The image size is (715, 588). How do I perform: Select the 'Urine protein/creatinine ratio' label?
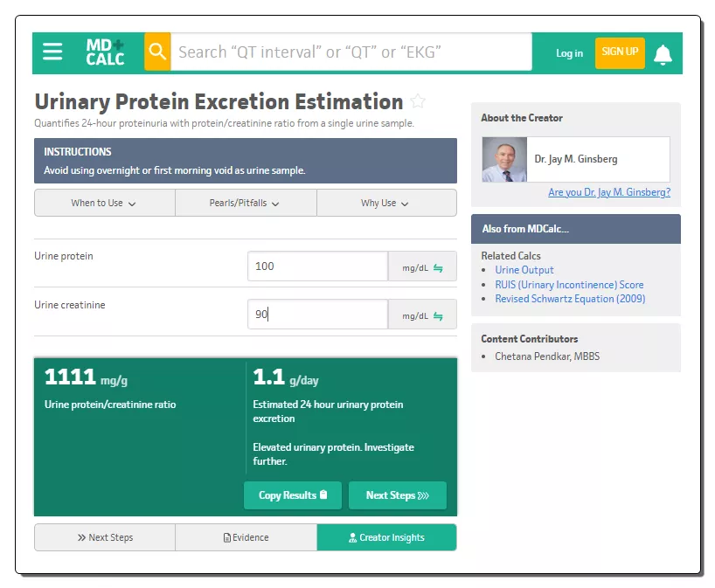click(x=110, y=405)
